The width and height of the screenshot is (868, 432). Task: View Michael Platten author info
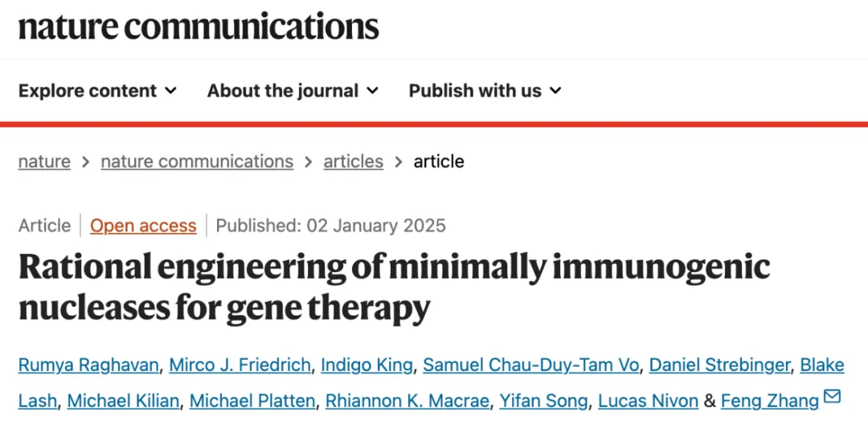(252, 401)
